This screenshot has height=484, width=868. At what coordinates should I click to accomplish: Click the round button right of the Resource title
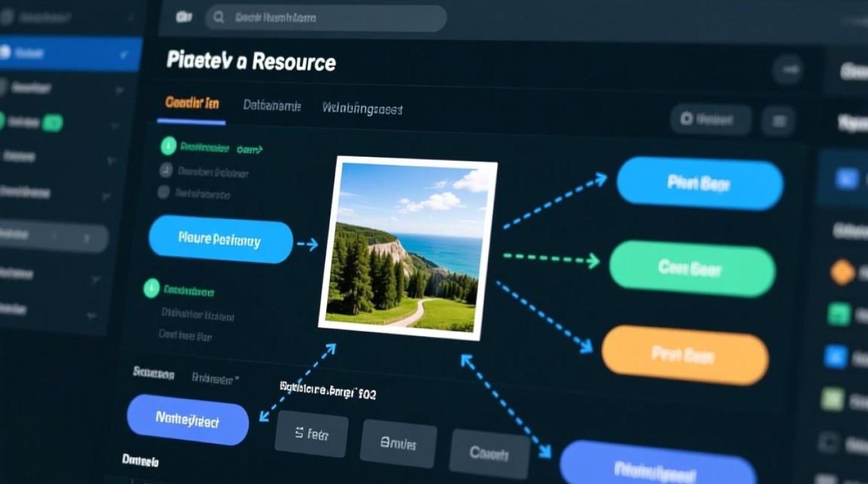point(788,69)
